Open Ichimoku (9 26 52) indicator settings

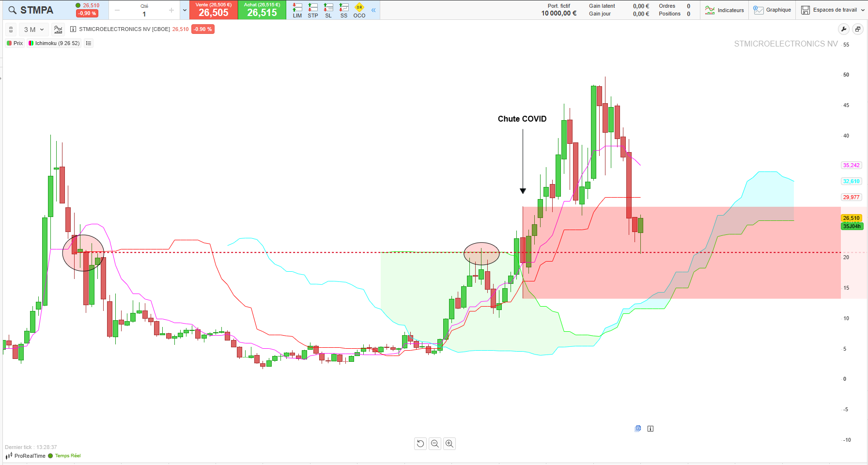[54, 43]
